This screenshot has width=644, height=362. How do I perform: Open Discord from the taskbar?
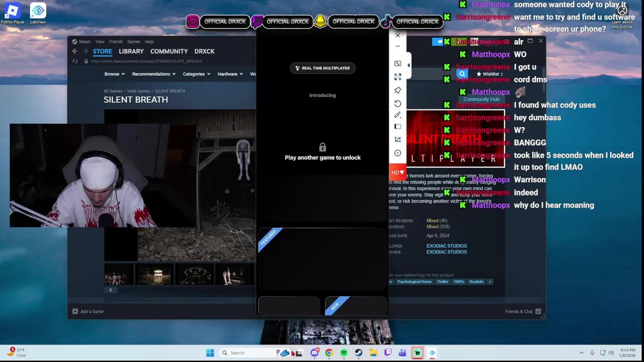pyautogui.click(x=314, y=353)
